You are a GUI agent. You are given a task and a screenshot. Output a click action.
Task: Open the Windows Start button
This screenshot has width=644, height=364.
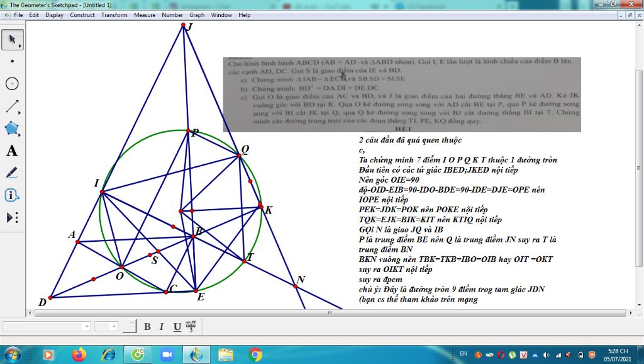[x=13, y=355]
